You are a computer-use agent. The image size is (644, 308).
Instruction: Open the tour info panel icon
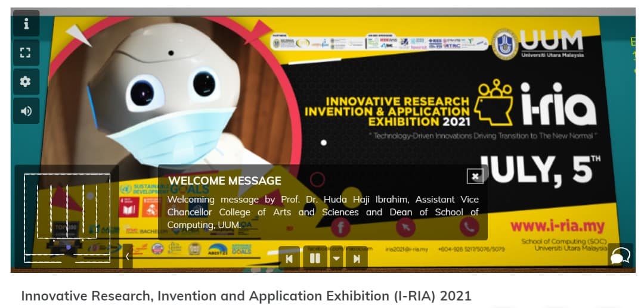26,24
